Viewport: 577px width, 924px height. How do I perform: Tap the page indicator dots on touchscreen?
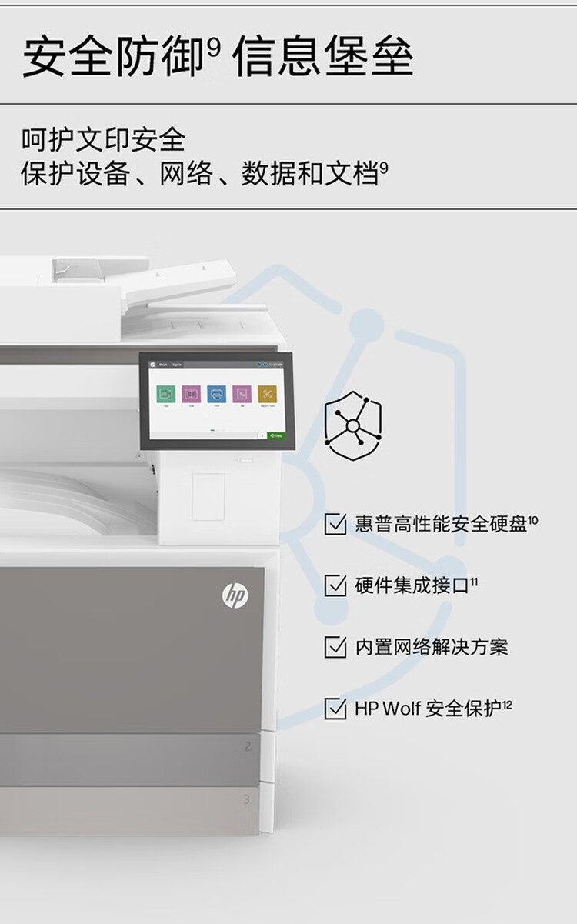217,430
